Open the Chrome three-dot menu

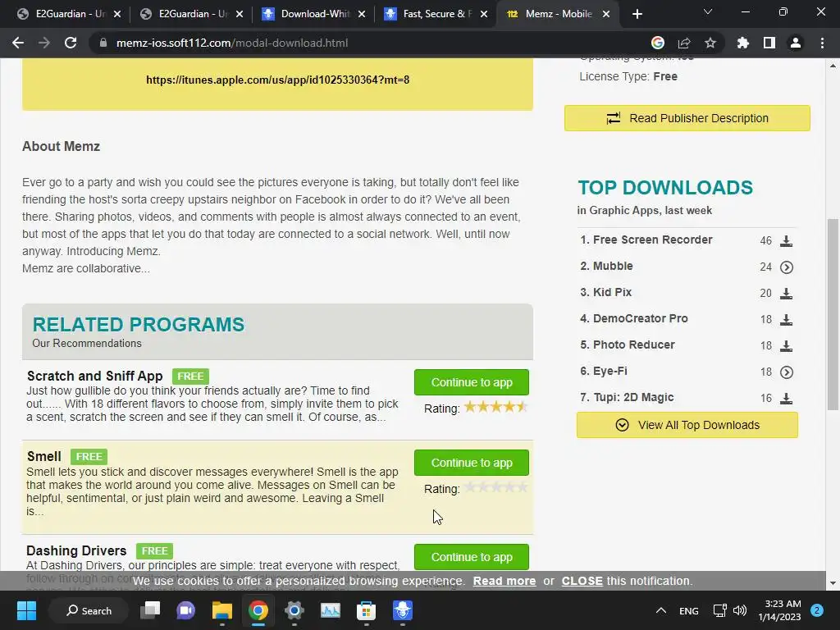tap(822, 43)
